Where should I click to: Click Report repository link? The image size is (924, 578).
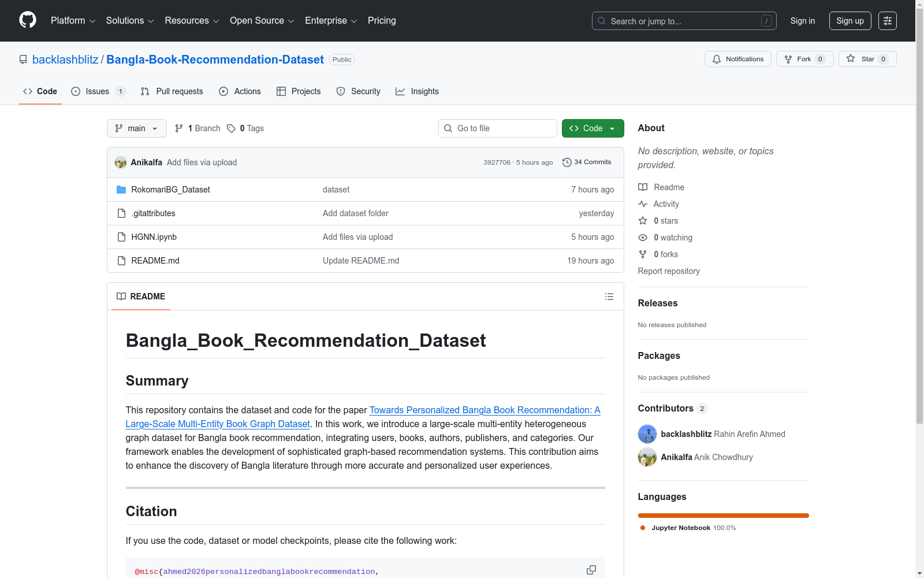coord(669,271)
